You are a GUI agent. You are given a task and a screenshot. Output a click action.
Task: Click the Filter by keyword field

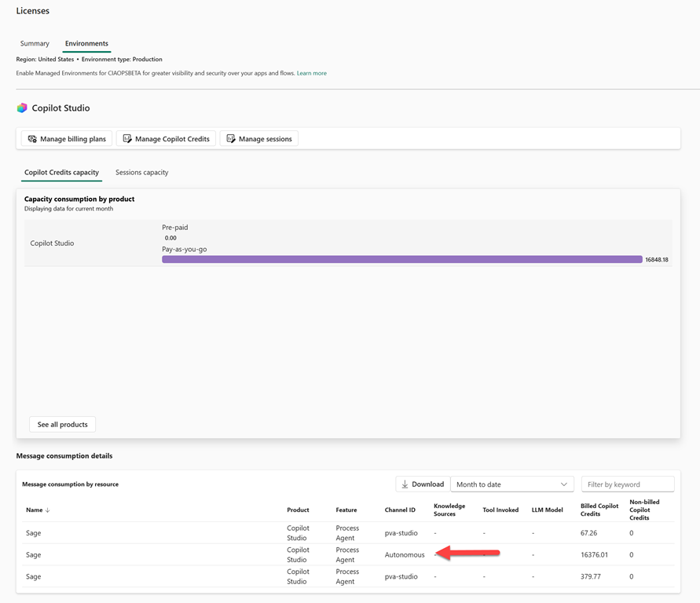pyautogui.click(x=628, y=484)
